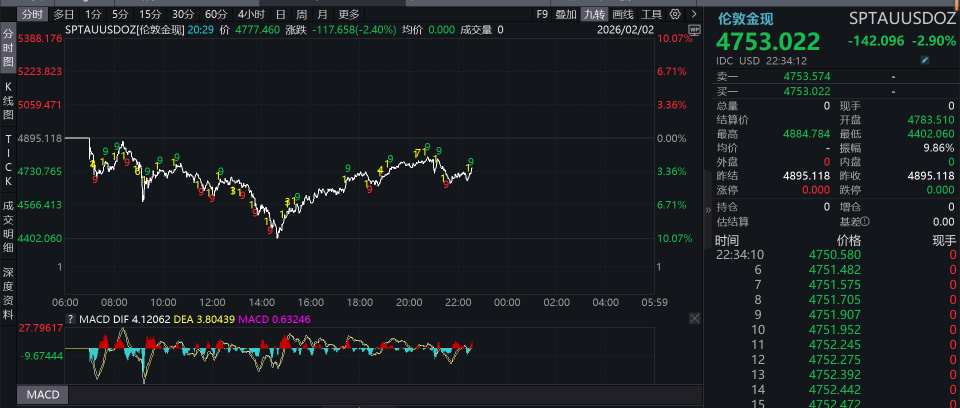Click the 工具 tools button
The image size is (960, 408).
point(651,14)
